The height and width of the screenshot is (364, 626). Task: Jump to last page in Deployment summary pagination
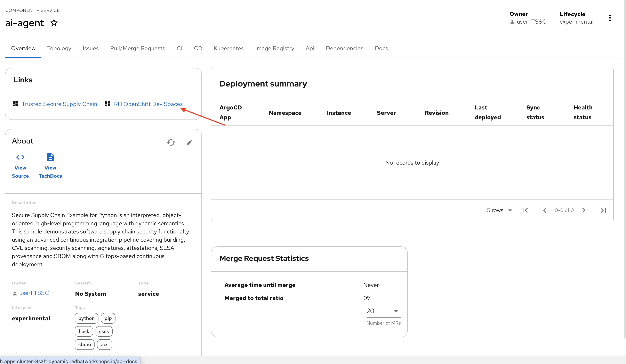603,210
